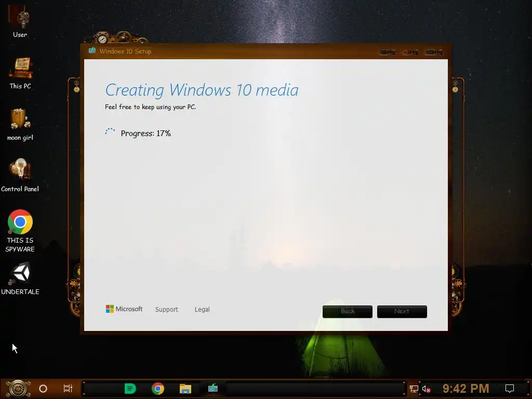532x399 pixels.
Task: Select the THIS IS SPYWARE Chrome shortcut
Action: pos(20,231)
